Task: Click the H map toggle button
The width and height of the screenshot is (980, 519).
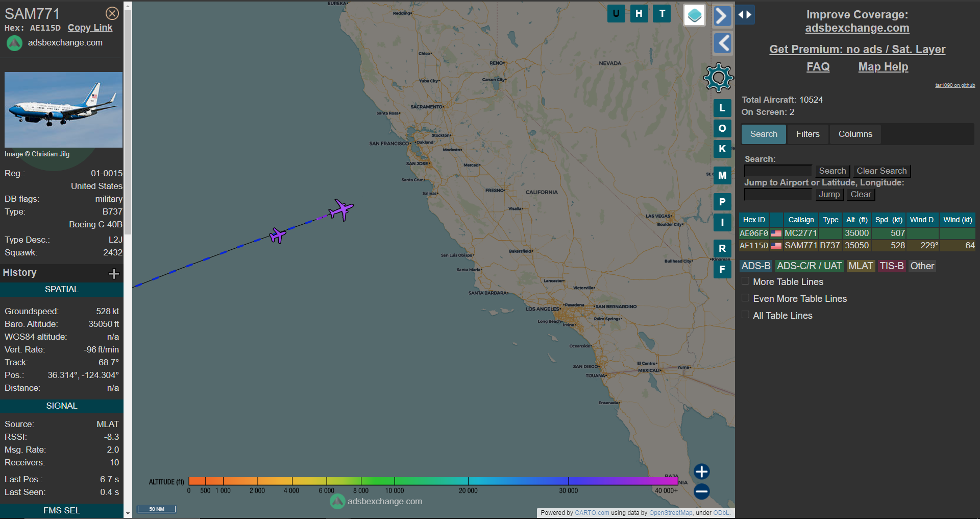Action: [639, 14]
